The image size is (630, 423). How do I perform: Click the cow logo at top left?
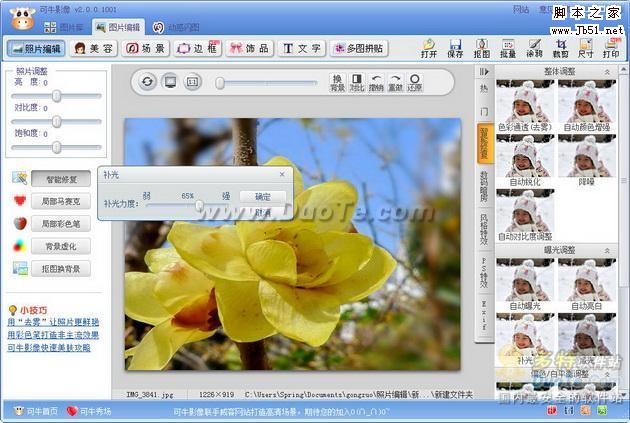pyautogui.click(x=22, y=18)
